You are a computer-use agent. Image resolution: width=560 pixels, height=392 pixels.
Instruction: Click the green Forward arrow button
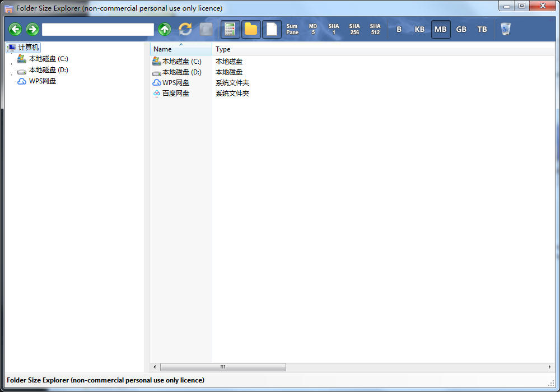(x=32, y=29)
